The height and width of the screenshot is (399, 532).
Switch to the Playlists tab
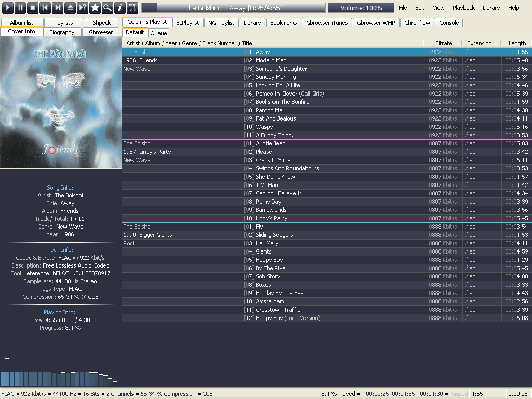tap(63, 23)
